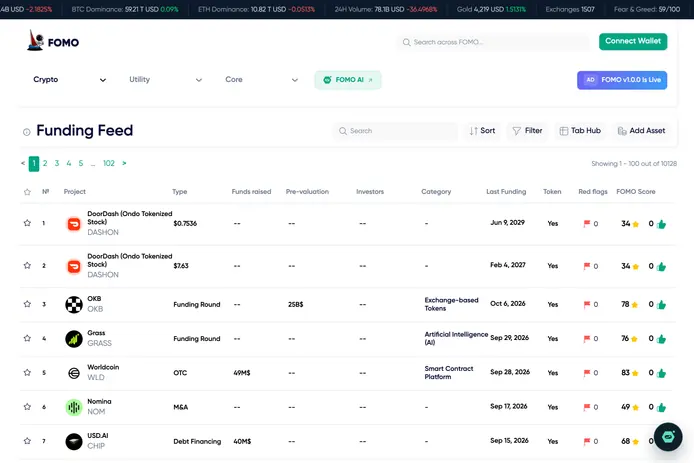
Task: Toggle favorite star for OKB
Action: tap(27, 304)
